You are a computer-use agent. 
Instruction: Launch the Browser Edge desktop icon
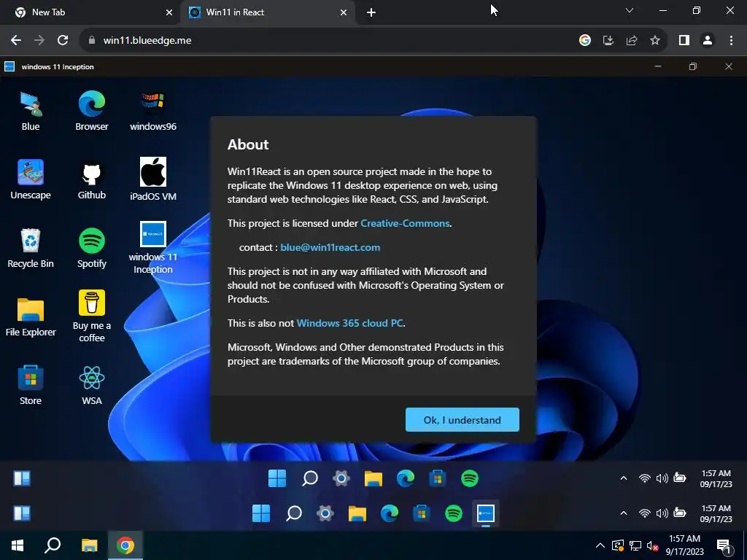91,111
